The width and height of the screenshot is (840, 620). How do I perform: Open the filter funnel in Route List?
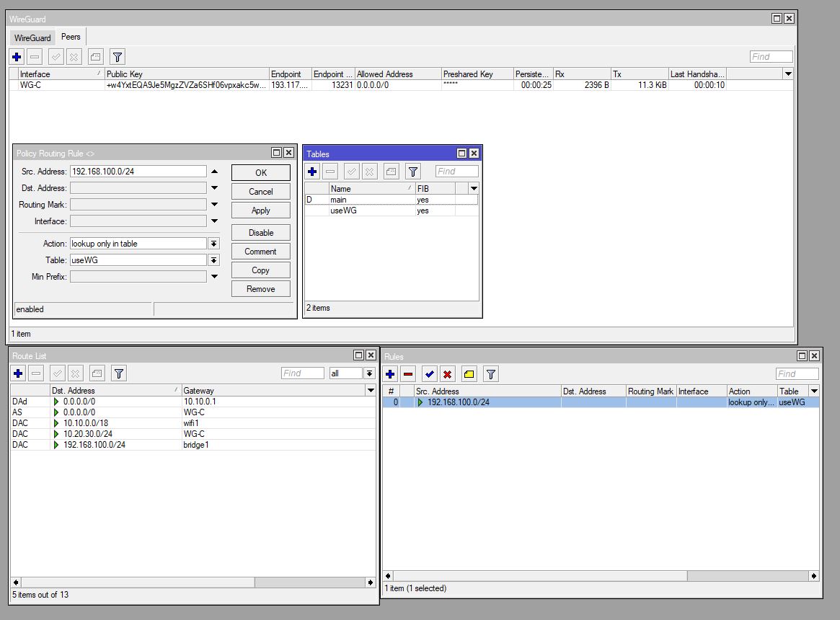point(117,373)
